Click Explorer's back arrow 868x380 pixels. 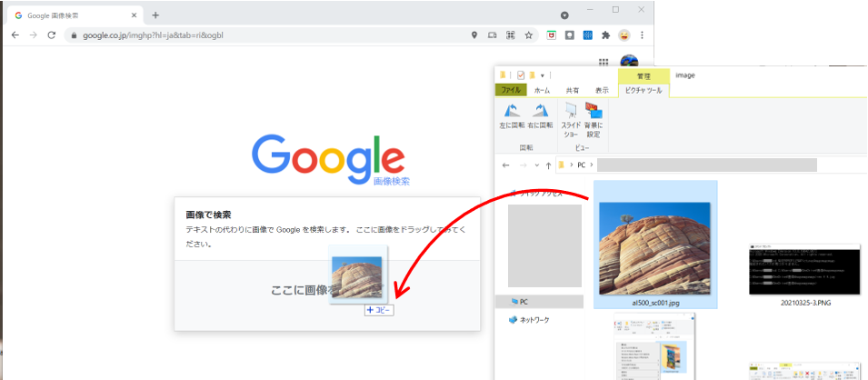point(505,165)
